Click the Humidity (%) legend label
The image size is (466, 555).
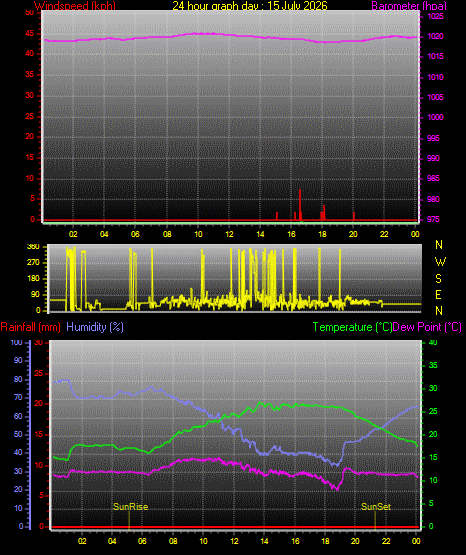(95, 327)
